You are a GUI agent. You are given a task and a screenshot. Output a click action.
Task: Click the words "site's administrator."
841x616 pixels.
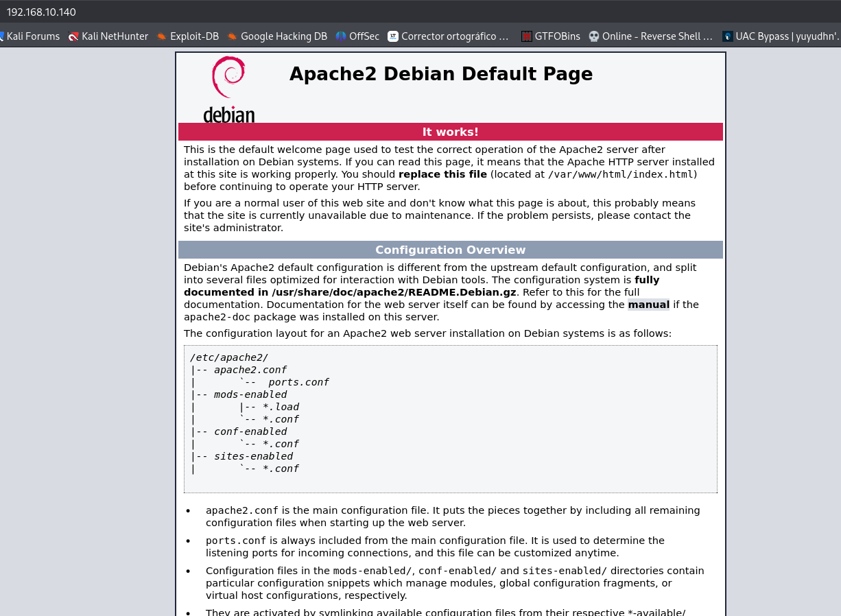coord(233,228)
